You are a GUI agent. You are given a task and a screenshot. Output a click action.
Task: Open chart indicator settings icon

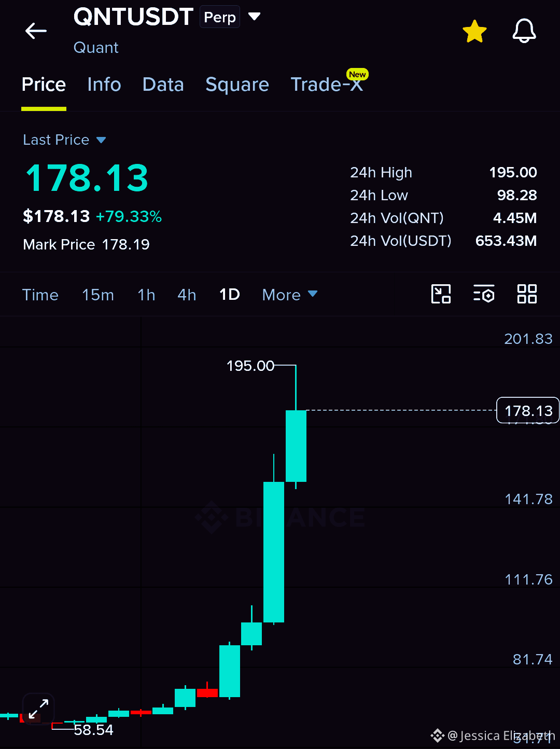pyautogui.click(x=484, y=294)
